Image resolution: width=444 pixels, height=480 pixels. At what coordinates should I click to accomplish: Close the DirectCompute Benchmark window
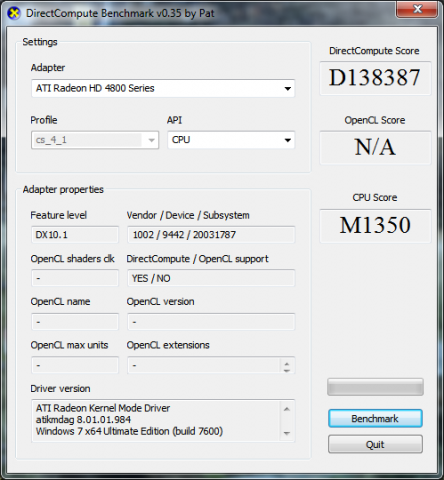tap(417, 9)
